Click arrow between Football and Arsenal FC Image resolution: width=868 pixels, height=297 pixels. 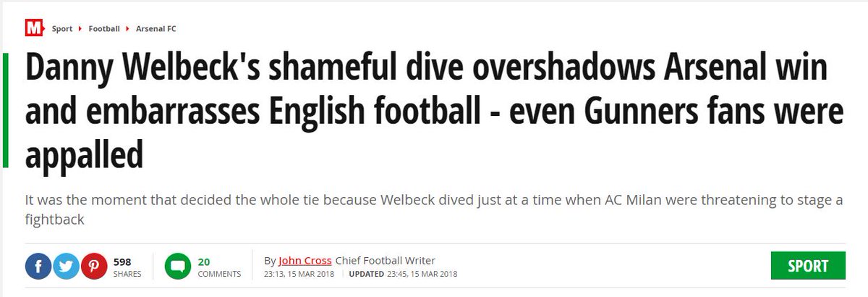128,29
